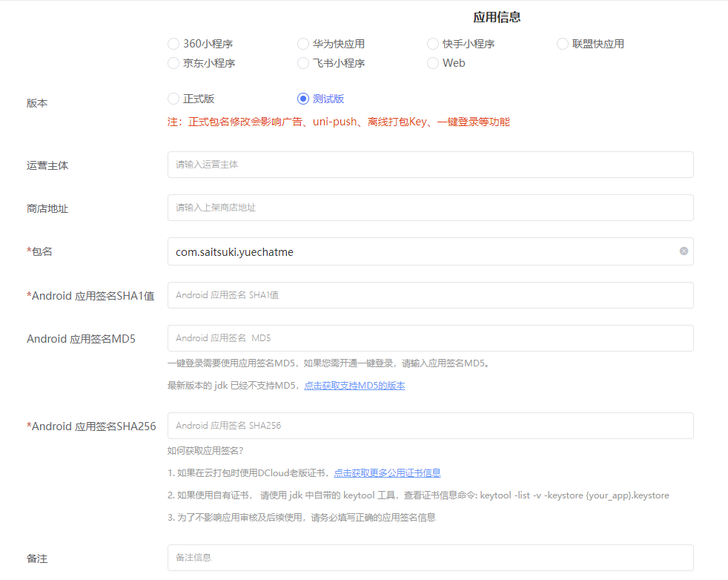Click the 备注 remarks input field
The width and height of the screenshot is (728, 580).
[x=430, y=557]
